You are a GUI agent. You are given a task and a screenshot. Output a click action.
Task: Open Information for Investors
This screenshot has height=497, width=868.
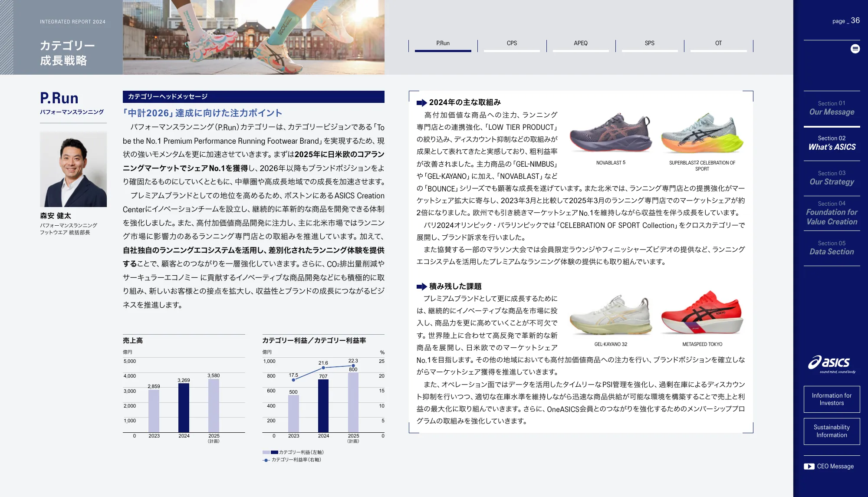pyautogui.click(x=832, y=399)
